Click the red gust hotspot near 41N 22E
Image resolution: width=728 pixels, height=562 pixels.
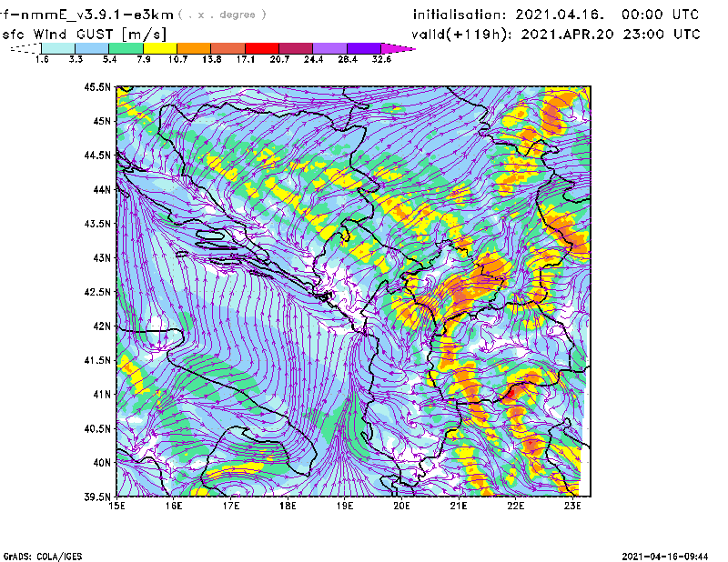pyautogui.click(x=511, y=393)
